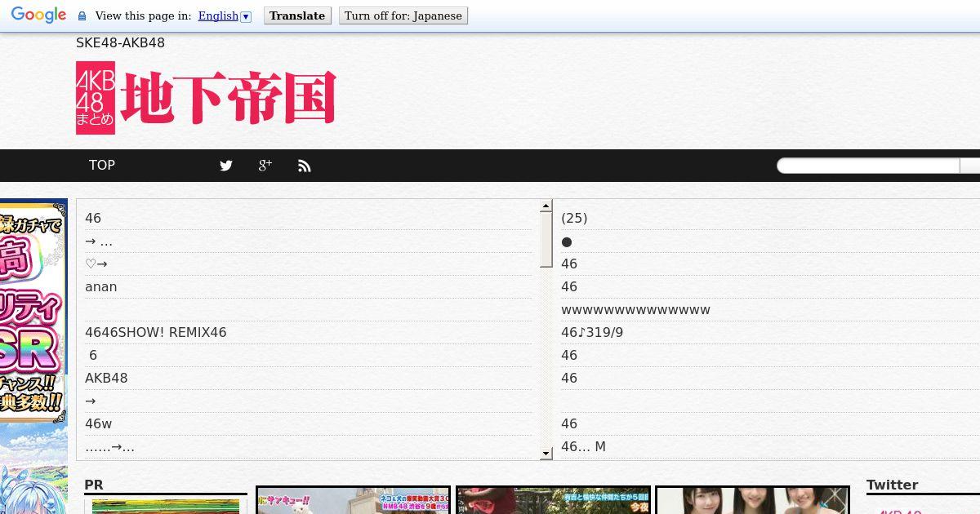Open the cat video PR thumbnail
The image size is (980, 514).
353,501
